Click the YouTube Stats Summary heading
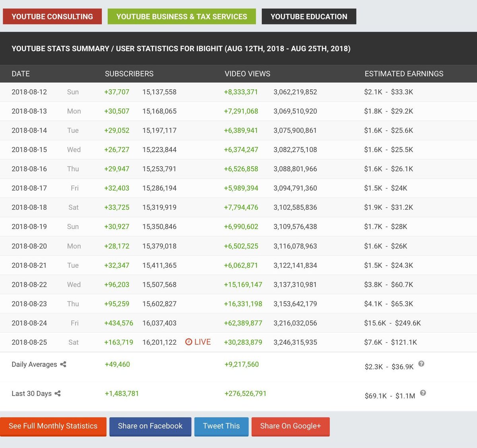 tap(181, 49)
